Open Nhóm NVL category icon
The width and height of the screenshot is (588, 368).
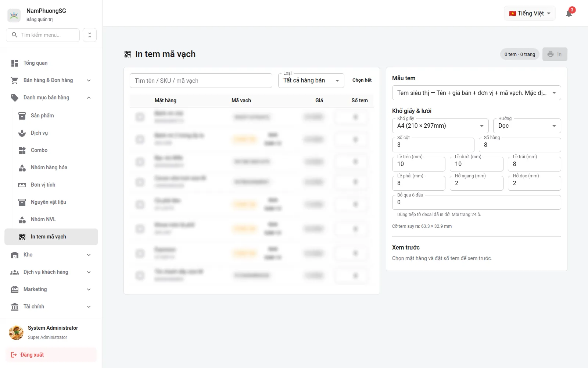click(22, 220)
